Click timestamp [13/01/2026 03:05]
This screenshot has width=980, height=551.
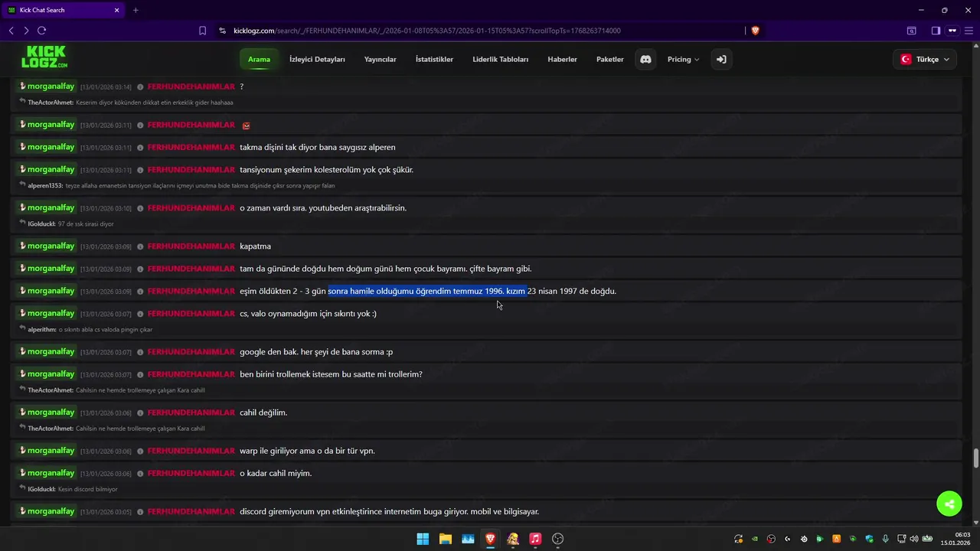coord(106,512)
